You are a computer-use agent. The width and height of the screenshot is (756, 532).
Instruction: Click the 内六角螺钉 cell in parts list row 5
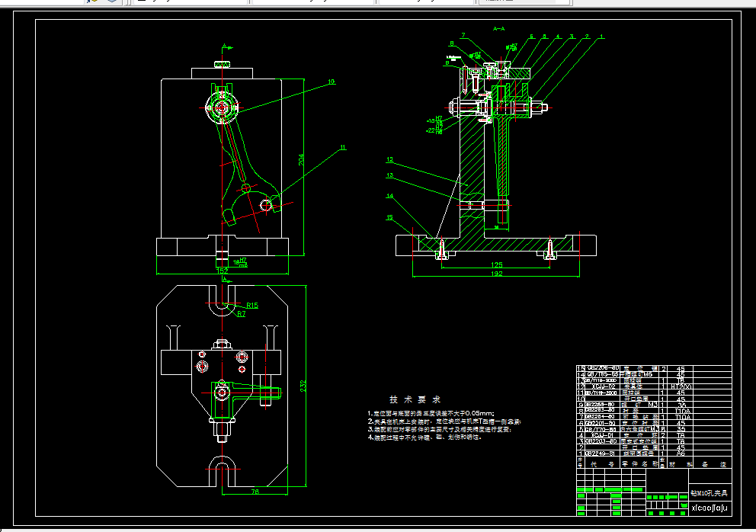(x=639, y=429)
